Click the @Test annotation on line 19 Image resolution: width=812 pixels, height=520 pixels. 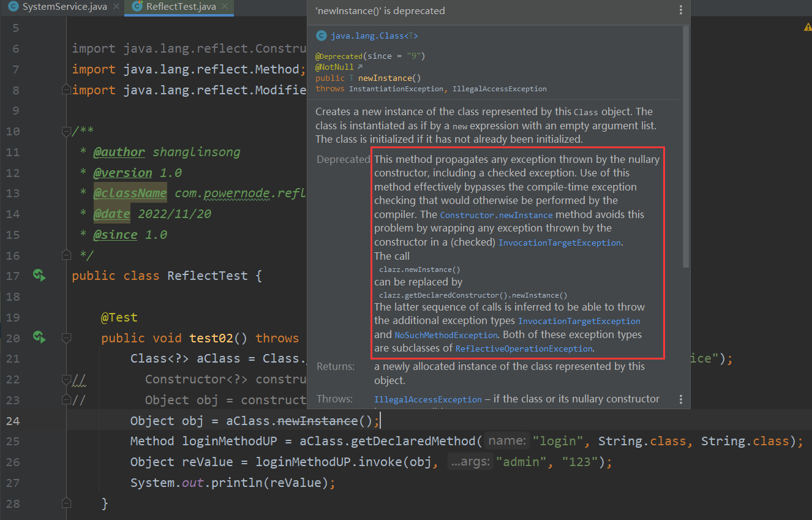(119, 317)
